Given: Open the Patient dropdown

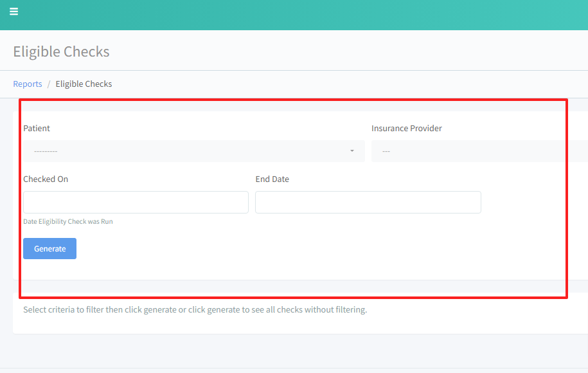Looking at the screenshot, I should 193,151.
